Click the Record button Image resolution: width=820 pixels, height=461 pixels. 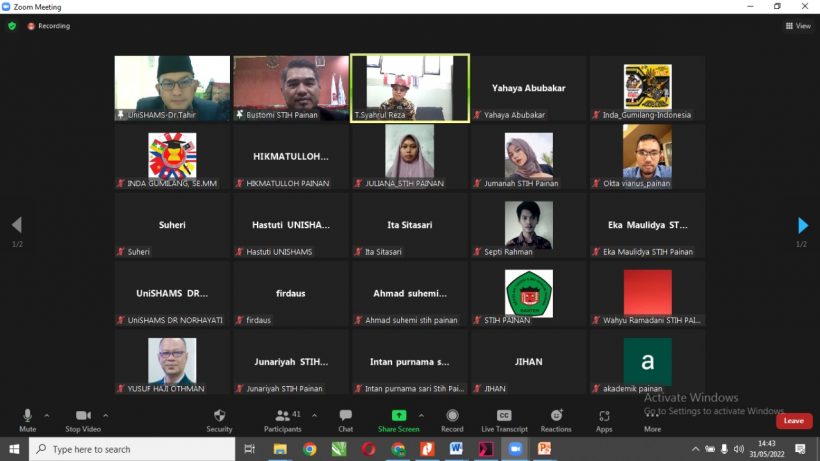[x=452, y=421]
